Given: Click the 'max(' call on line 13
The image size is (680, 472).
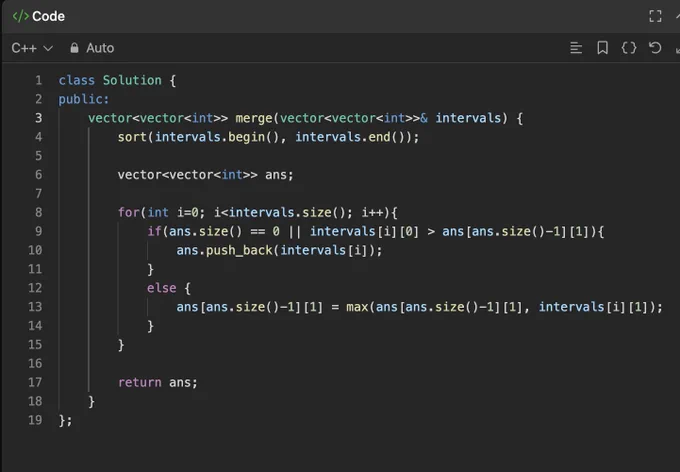Looking at the screenshot, I should [360, 307].
